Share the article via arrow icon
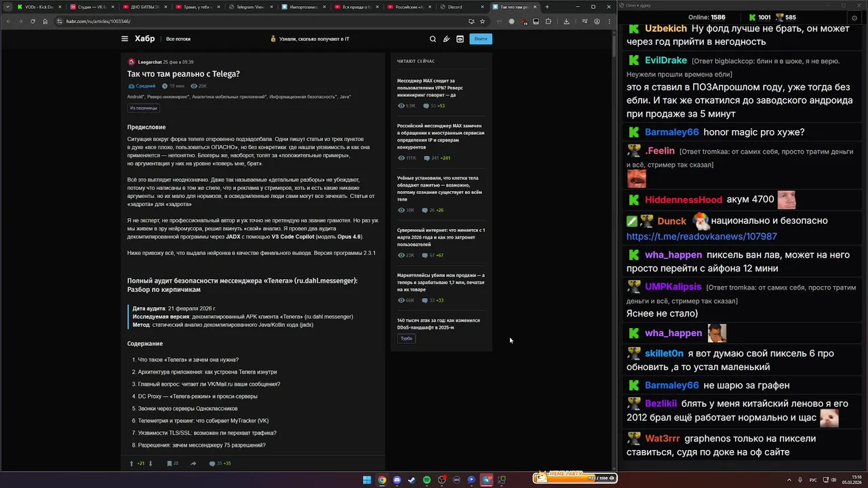 click(193, 464)
